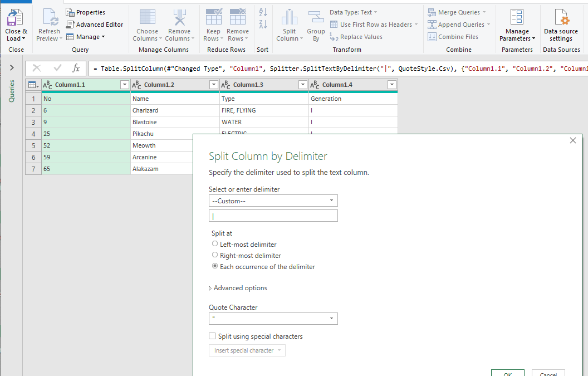Screen dimensions: 588x376
Task: Select Each occurrence of the delimiter
Action: point(215,266)
